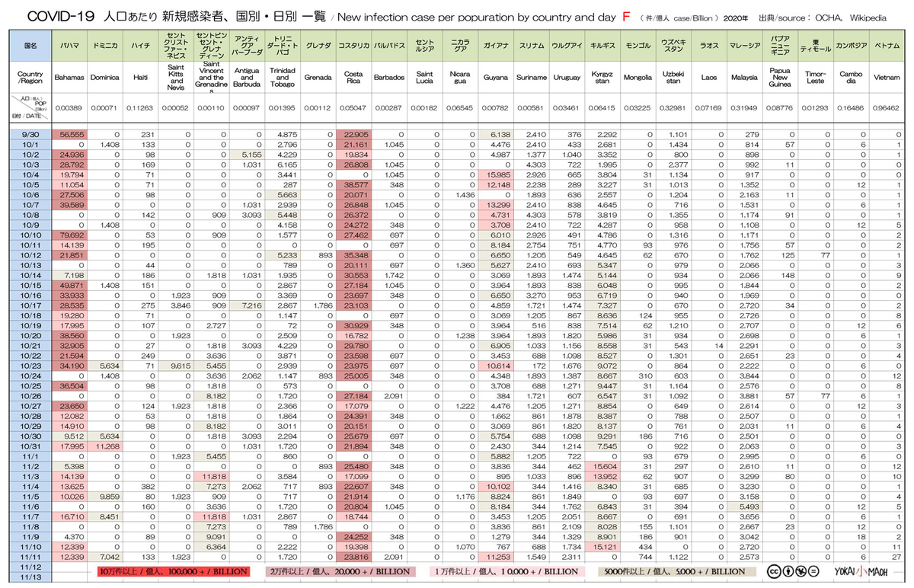The width and height of the screenshot is (914, 588).
Task: Click Guyana value 11,253 on 11/11
Action: [495, 558]
